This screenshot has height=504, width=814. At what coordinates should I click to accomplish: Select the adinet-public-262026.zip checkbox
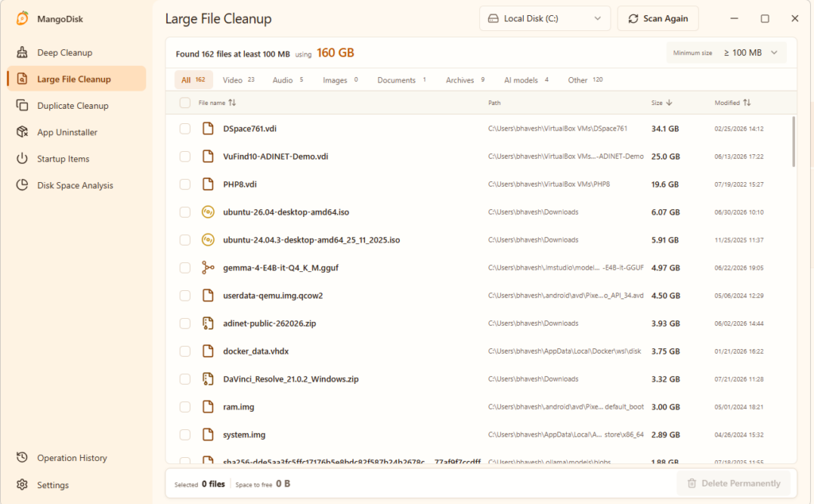tap(184, 323)
